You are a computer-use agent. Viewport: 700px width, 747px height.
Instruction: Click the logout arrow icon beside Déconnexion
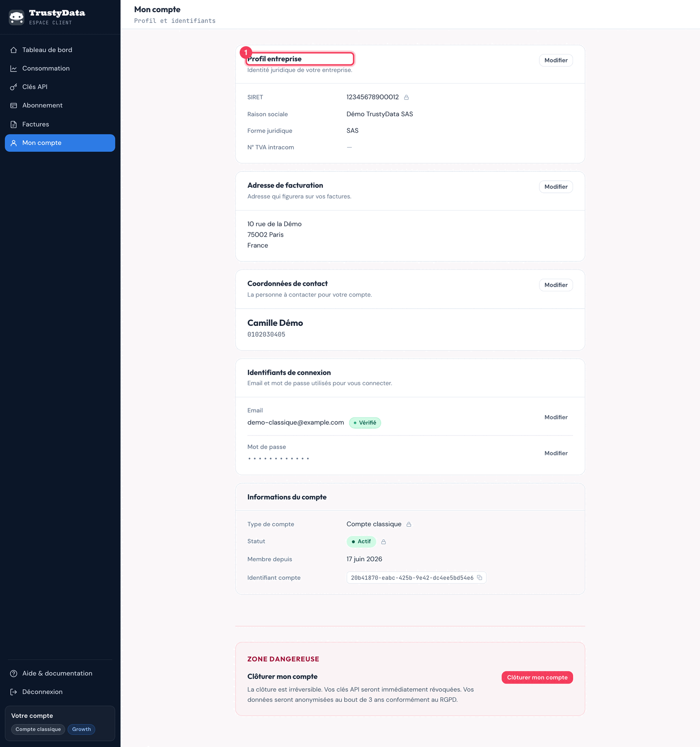pos(14,692)
